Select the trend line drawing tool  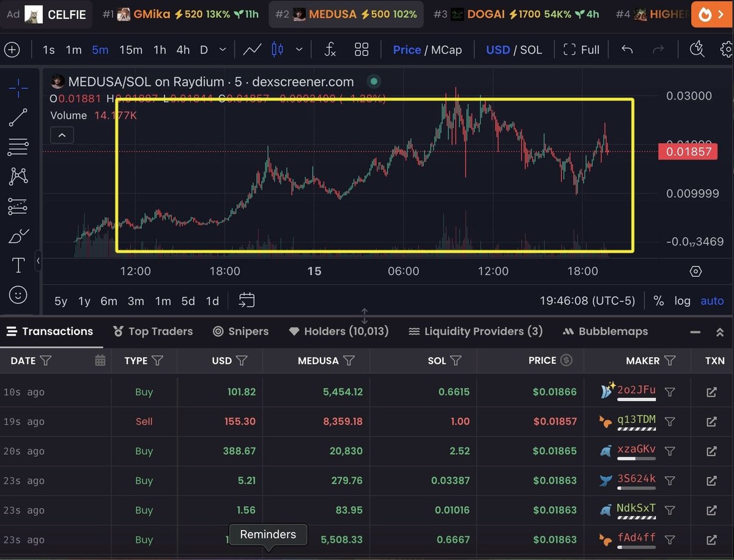(x=18, y=117)
